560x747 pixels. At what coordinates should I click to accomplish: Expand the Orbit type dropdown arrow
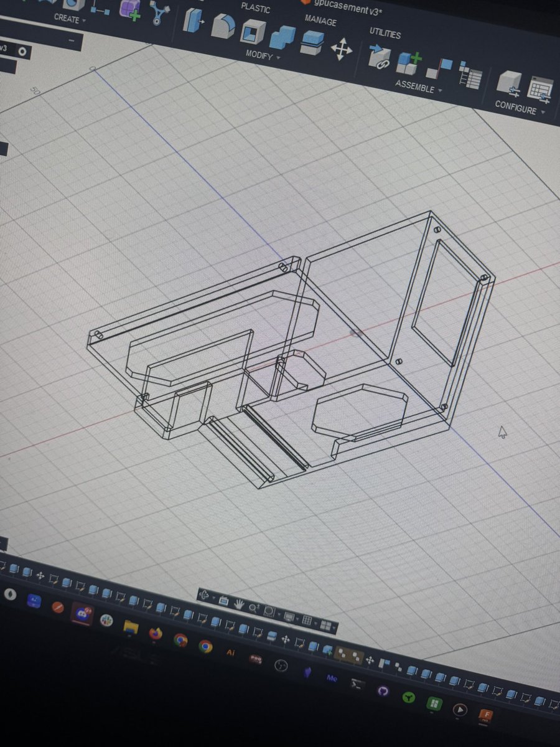coord(213,598)
